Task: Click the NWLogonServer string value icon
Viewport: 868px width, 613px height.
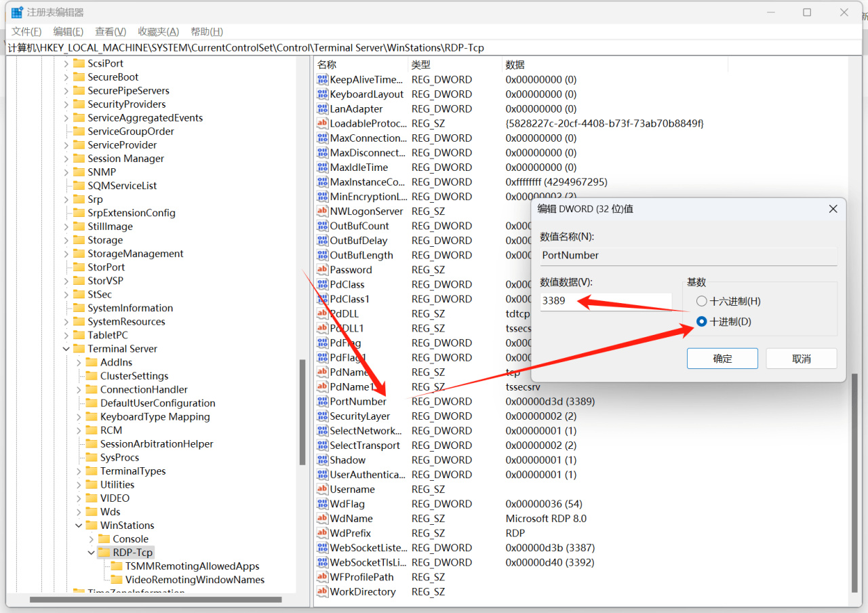Action: point(323,211)
